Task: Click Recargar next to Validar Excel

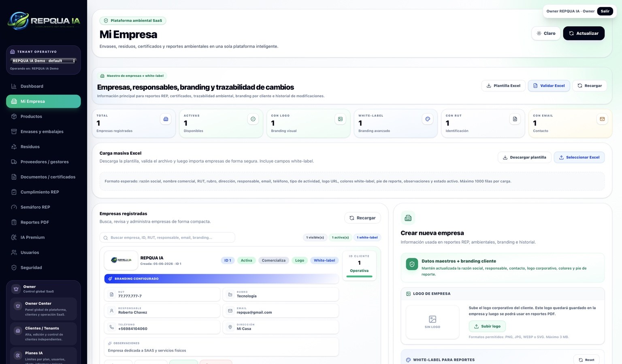Action: click(x=590, y=86)
